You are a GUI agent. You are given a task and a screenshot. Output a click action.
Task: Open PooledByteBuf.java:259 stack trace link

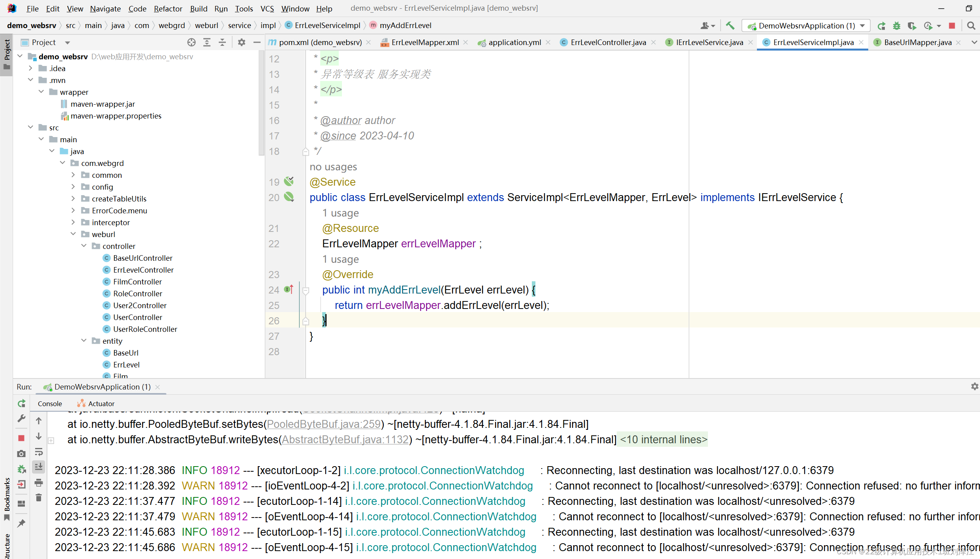(324, 424)
